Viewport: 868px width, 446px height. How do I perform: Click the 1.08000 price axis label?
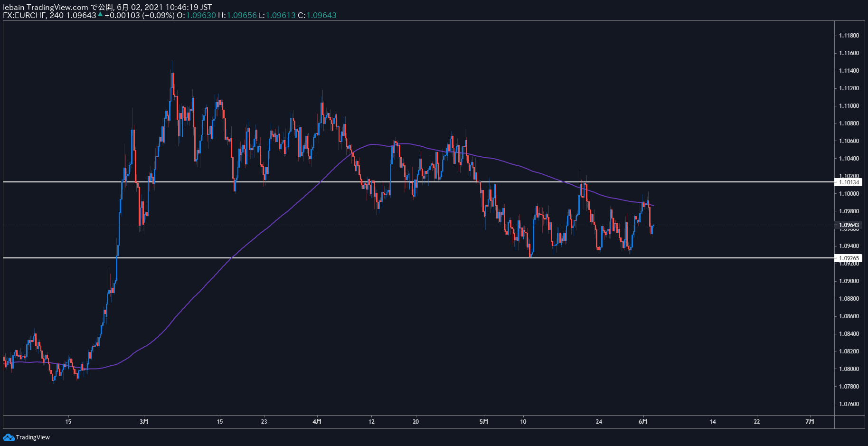[849, 369]
